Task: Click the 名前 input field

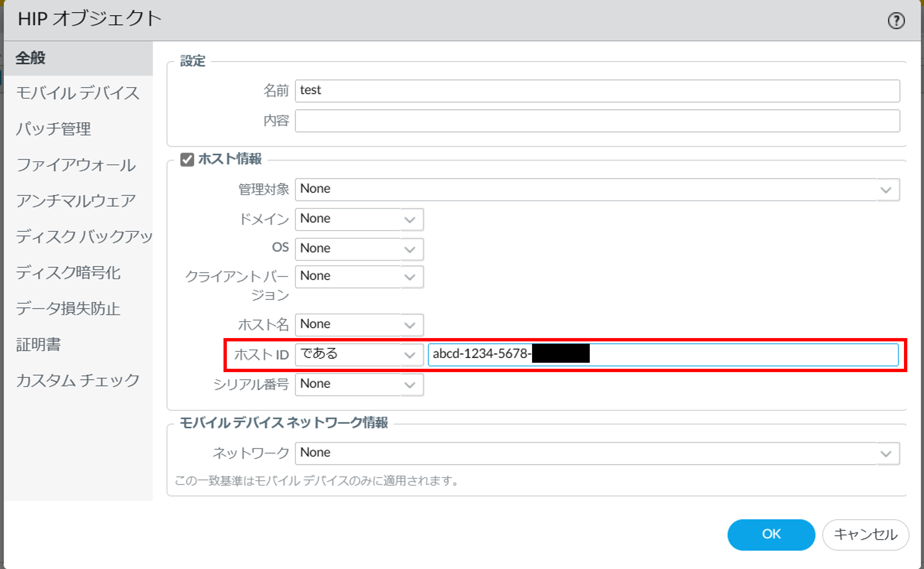Action: [597, 91]
